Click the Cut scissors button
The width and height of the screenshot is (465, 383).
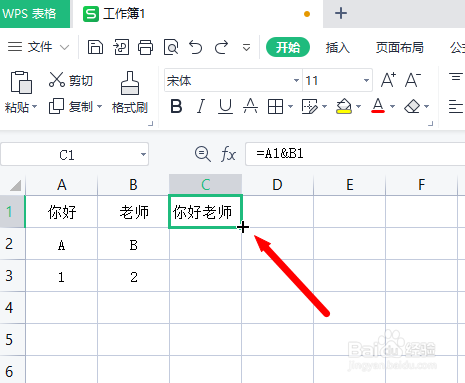[70, 80]
